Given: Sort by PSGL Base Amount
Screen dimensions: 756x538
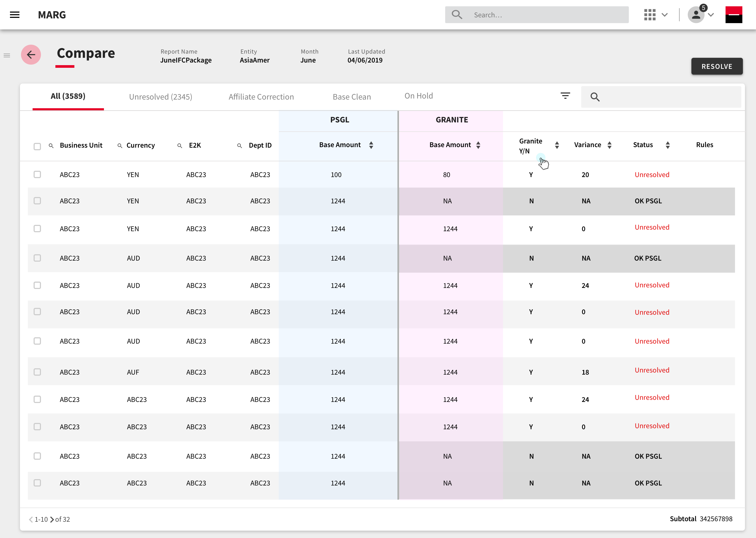Looking at the screenshot, I should tap(371, 145).
